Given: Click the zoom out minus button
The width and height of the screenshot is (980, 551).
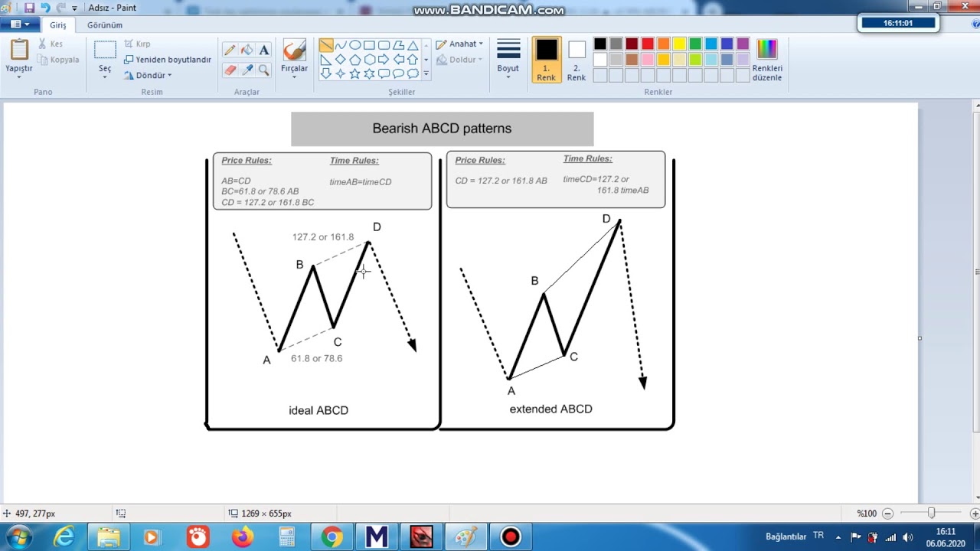Looking at the screenshot, I should pos(888,514).
